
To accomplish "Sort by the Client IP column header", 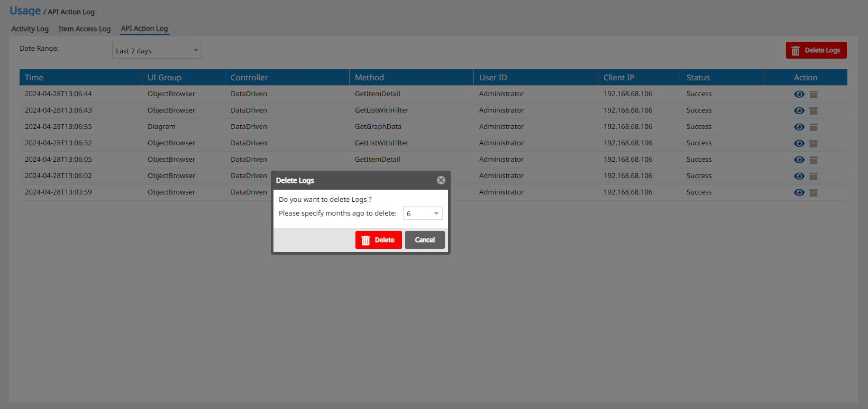I will [639, 77].
